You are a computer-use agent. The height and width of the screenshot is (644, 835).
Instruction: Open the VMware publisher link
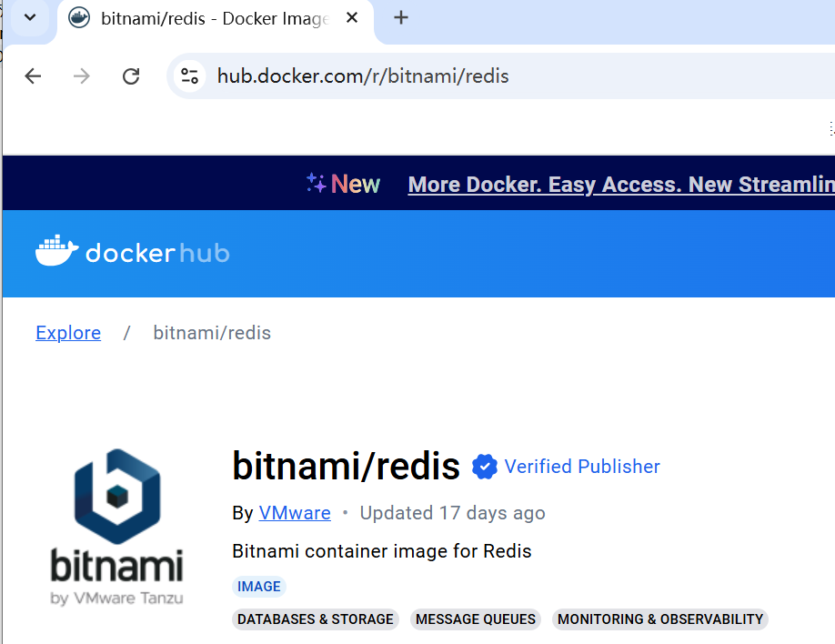(295, 513)
